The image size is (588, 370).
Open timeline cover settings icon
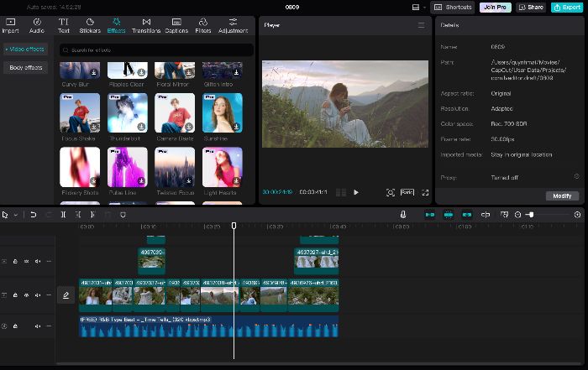[x=504, y=215]
